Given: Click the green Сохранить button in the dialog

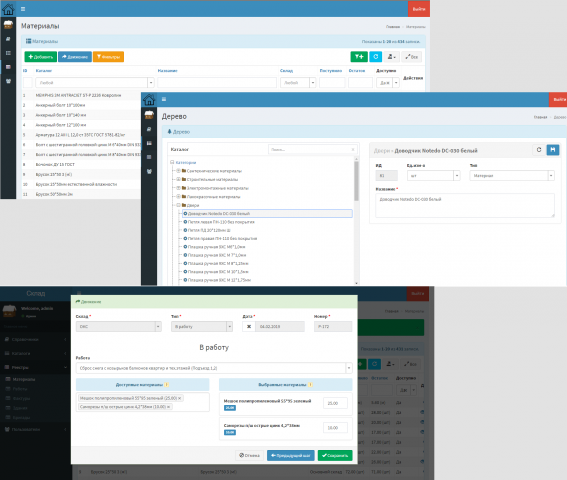Looking at the screenshot, I should pos(335,455).
